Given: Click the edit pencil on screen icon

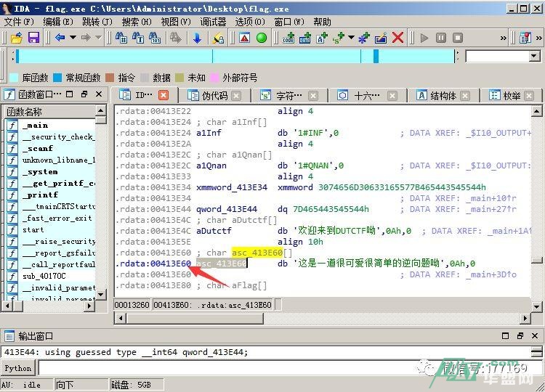Looking at the screenshot, I should (x=381, y=38).
